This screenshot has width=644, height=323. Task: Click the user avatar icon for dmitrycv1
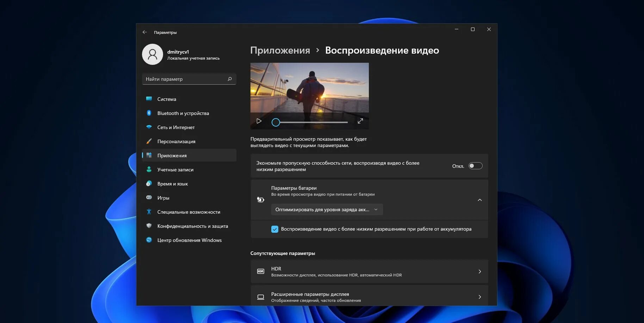click(153, 54)
